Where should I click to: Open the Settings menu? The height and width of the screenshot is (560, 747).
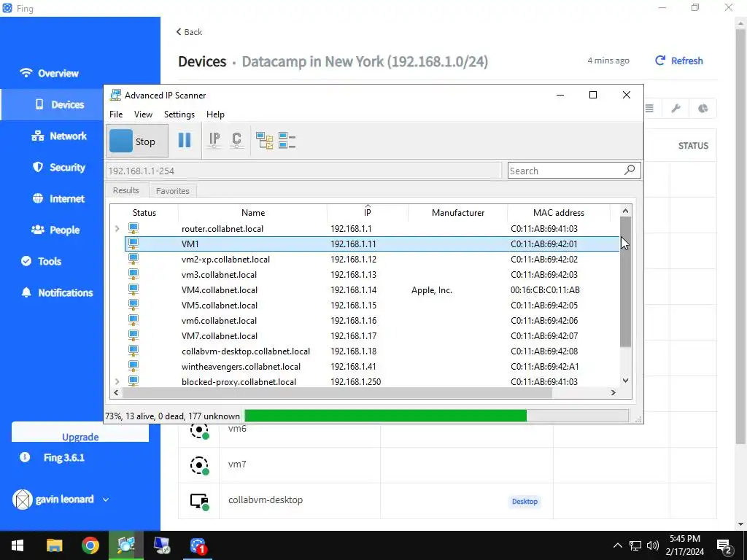pos(179,114)
